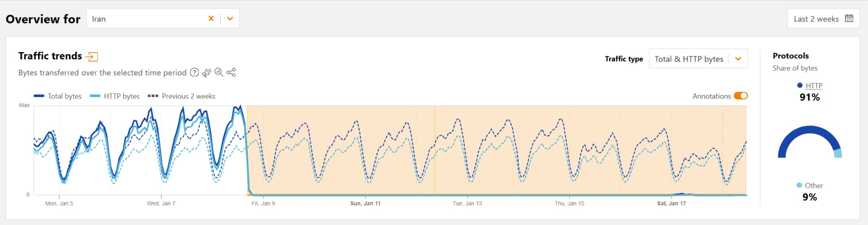The height and width of the screenshot is (225, 868).
Task: Turn off the Annotations switch
Action: (740, 96)
